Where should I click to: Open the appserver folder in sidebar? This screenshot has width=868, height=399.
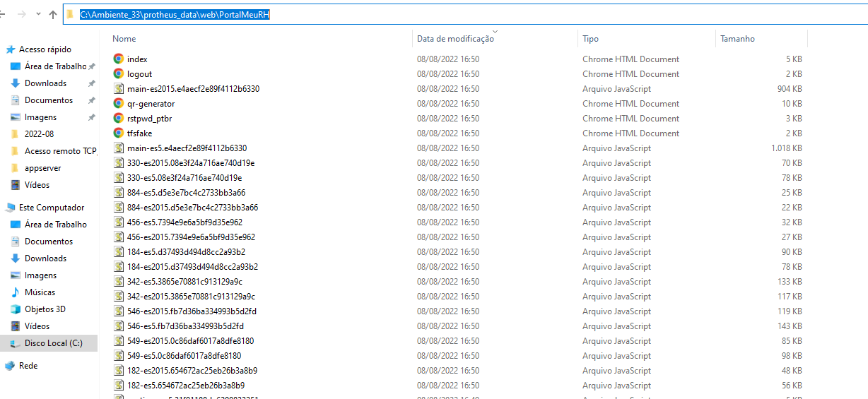(x=43, y=168)
